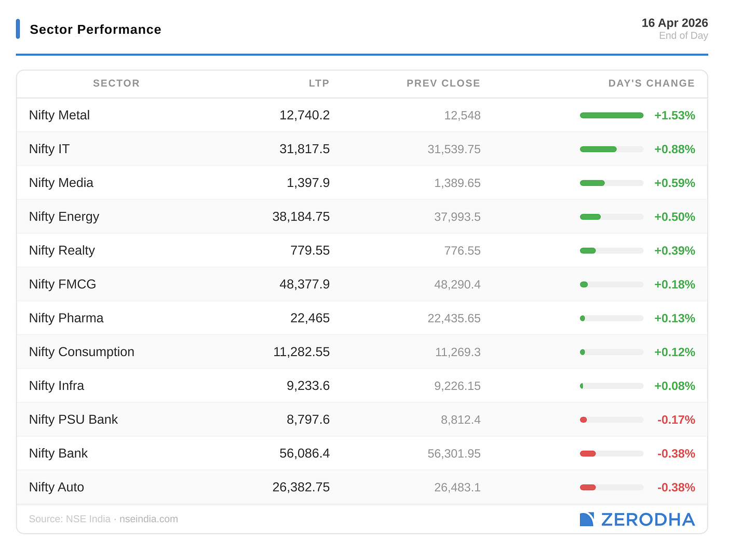Click the Sector Performance heading
The image size is (756, 554).
click(96, 30)
